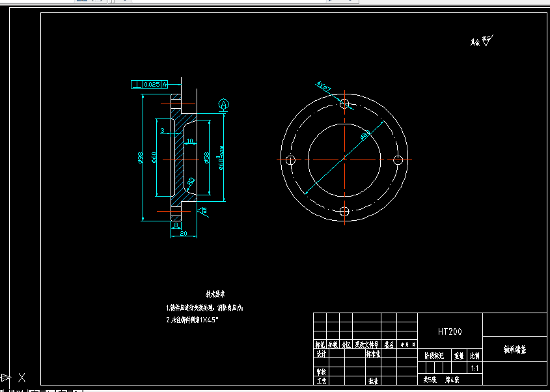Select the diagonal bolt-circle diameter dimension text
The image size is (550, 392).
[x=365, y=135]
